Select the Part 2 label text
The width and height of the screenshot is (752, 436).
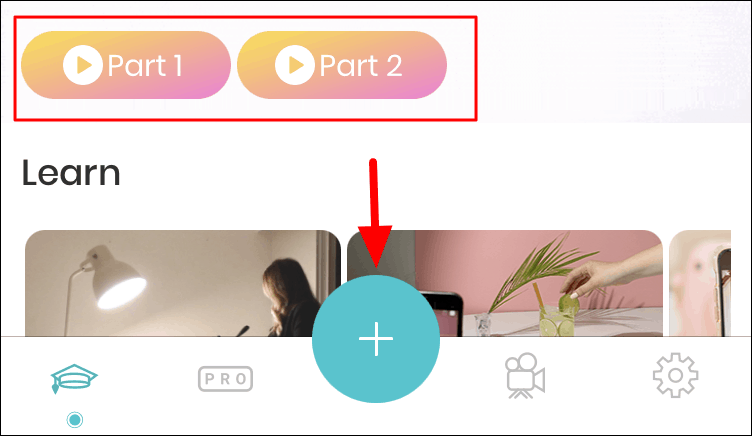pyautogui.click(x=361, y=66)
